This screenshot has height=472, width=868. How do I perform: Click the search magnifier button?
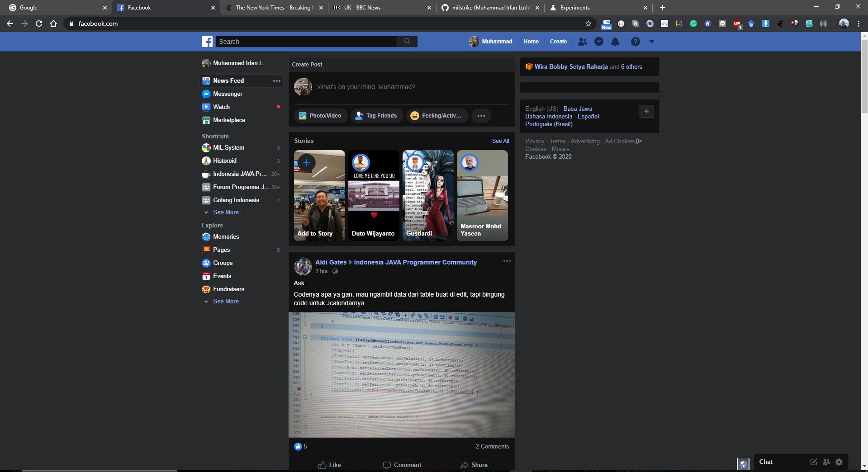click(407, 42)
